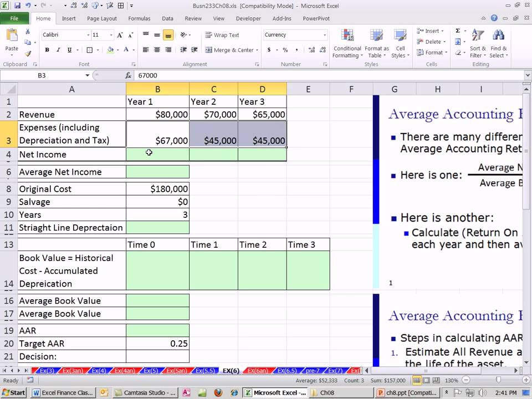Viewport: 532px width, 399px height.
Task: Click the Insert cells button
Action: (430, 31)
